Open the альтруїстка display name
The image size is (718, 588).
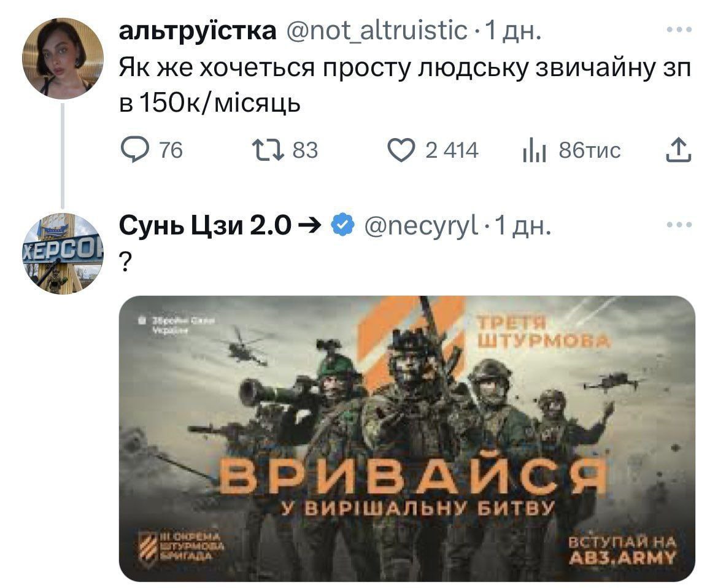198,31
